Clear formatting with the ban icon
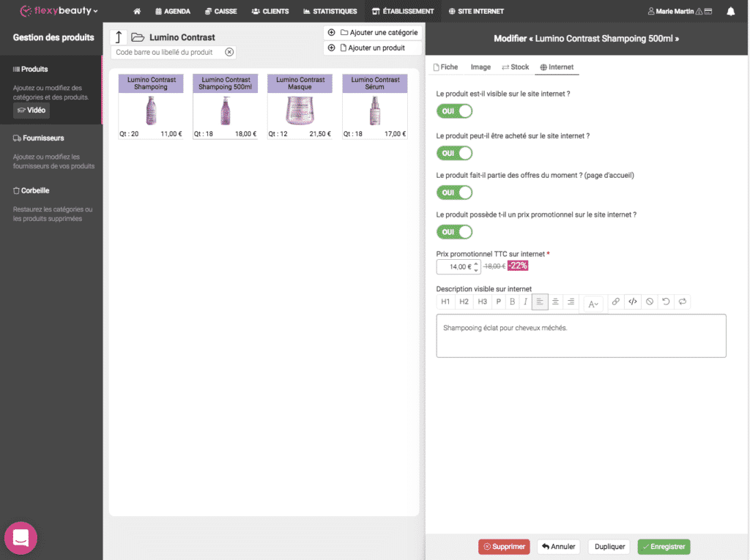 tap(650, 302)
